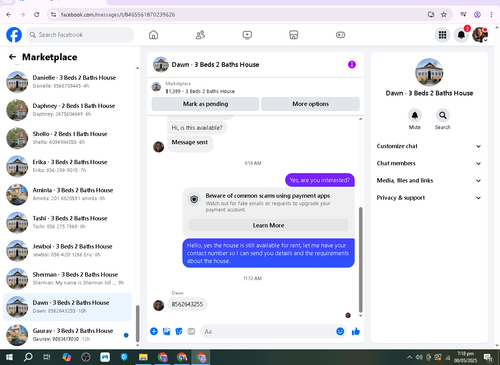
Task: Search in conversation via magnifier icon
Action: (443, 115)
